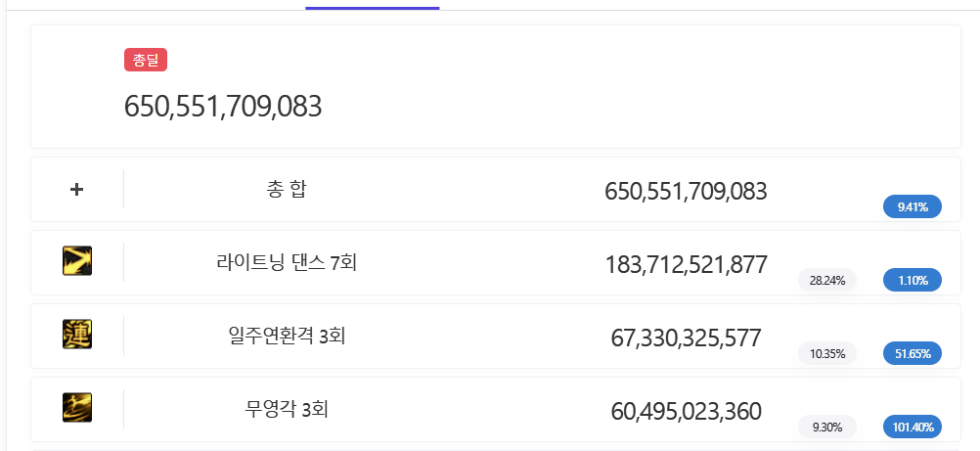Click the 무영각 skill icon
The image size is (980, 451).
tap(77, 408)
